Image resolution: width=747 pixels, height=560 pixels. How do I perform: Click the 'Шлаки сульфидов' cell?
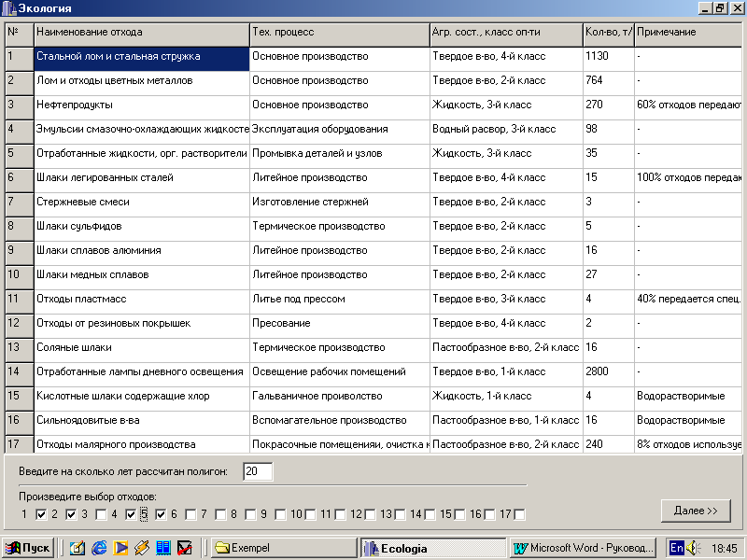coord(142,229)
